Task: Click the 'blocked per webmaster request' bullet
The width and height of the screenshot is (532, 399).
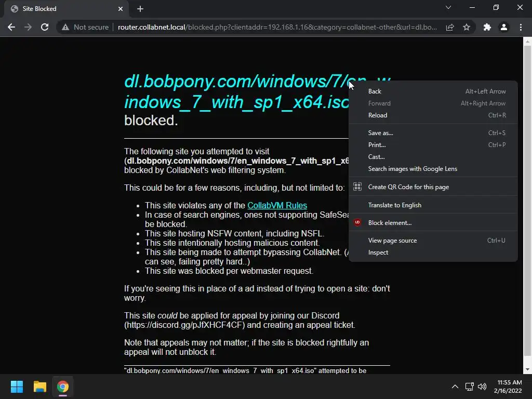Action: [229, 271]
